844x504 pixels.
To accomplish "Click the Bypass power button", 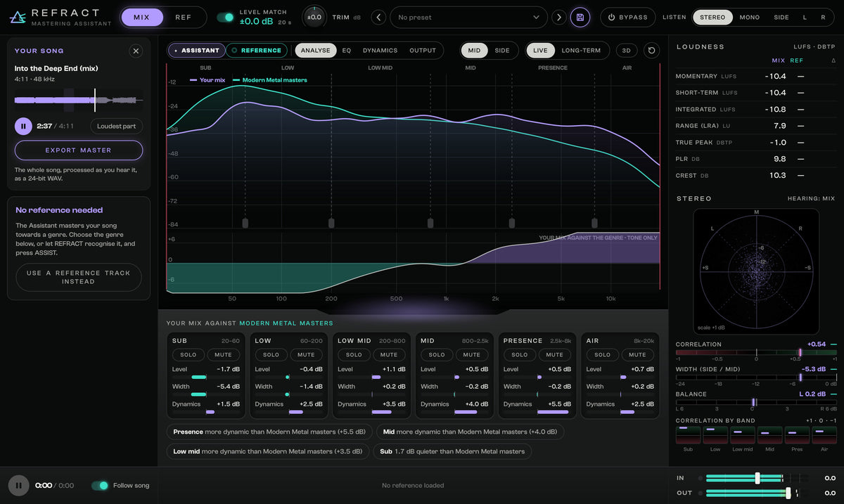I will (628, 17).
